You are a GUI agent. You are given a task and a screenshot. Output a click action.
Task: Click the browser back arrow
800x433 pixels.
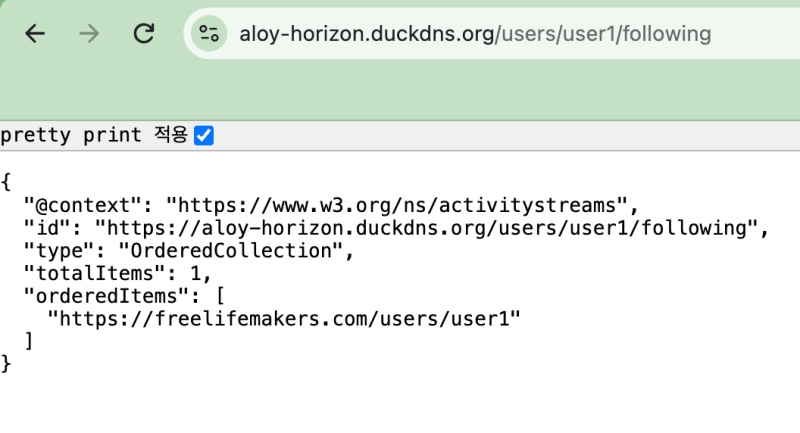tap(35, 34)
